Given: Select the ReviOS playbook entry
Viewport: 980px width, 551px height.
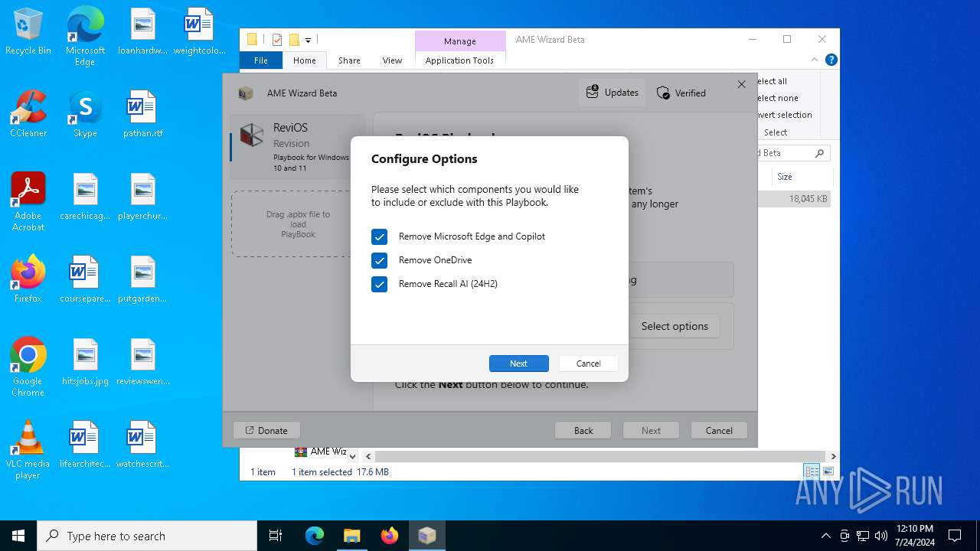Looking at the screenshot, I should 297,147.
